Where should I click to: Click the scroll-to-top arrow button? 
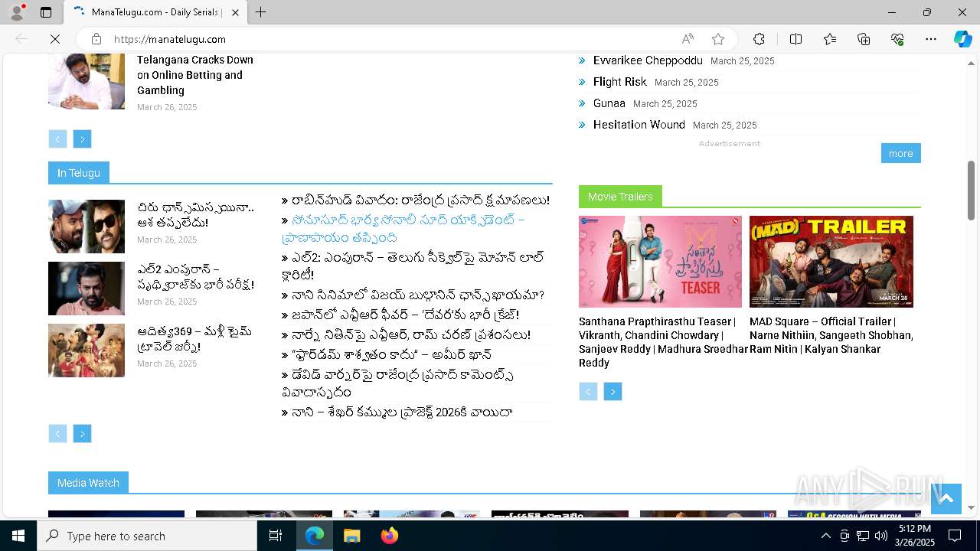pos(946,499)
